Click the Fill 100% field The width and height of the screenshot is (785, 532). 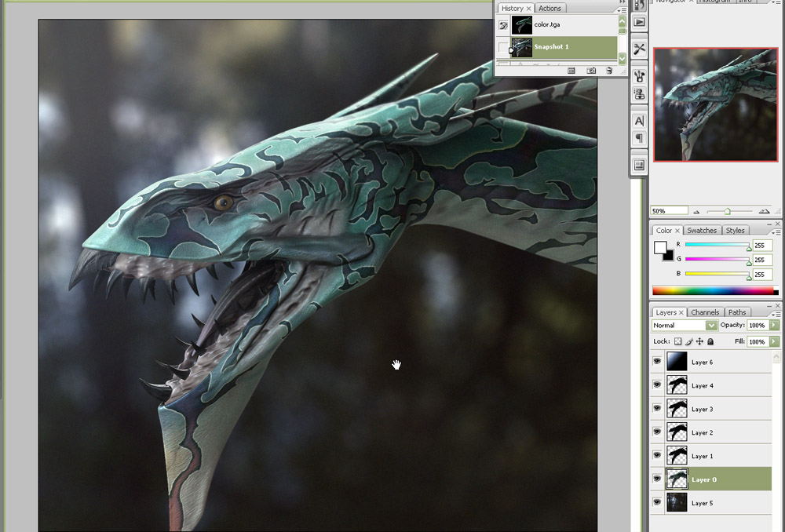(x=758, y=342)
